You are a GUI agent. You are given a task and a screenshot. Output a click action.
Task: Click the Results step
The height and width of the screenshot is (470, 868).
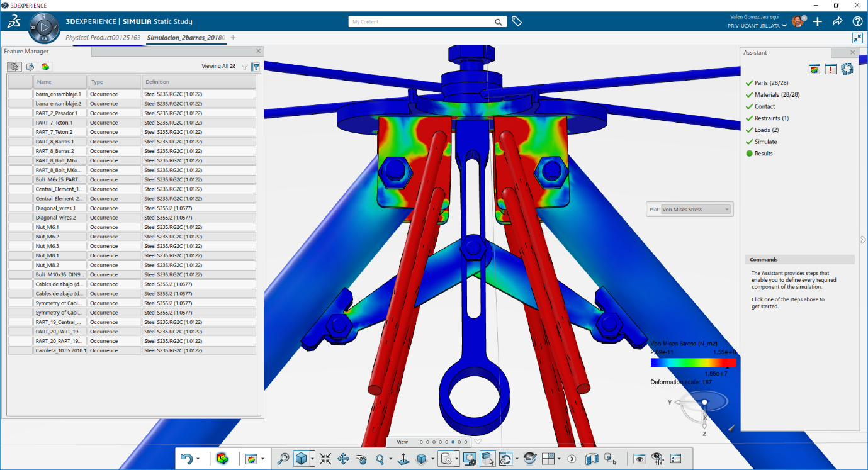(x=764, y=154)
